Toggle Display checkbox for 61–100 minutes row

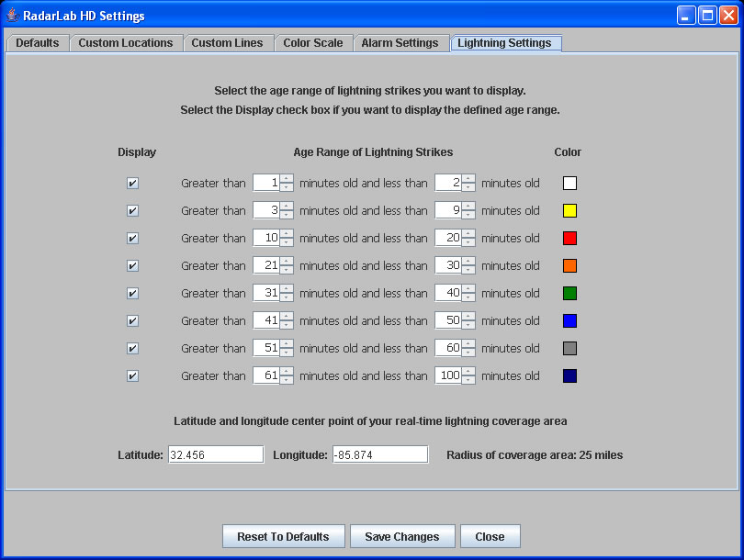click(133, 375)
